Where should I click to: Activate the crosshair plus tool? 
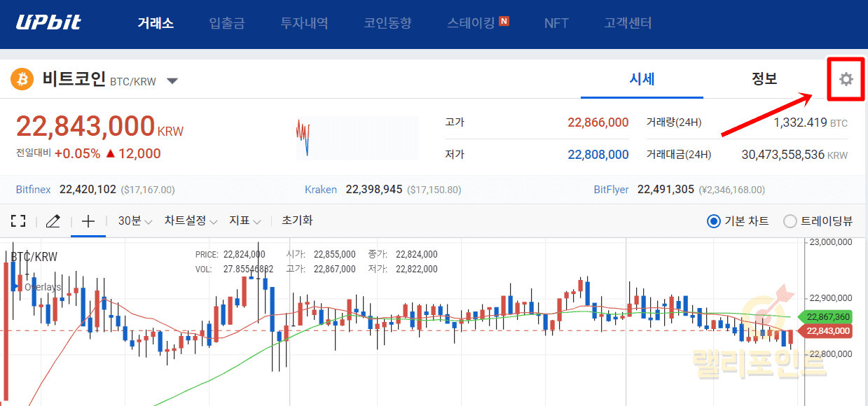88,221
